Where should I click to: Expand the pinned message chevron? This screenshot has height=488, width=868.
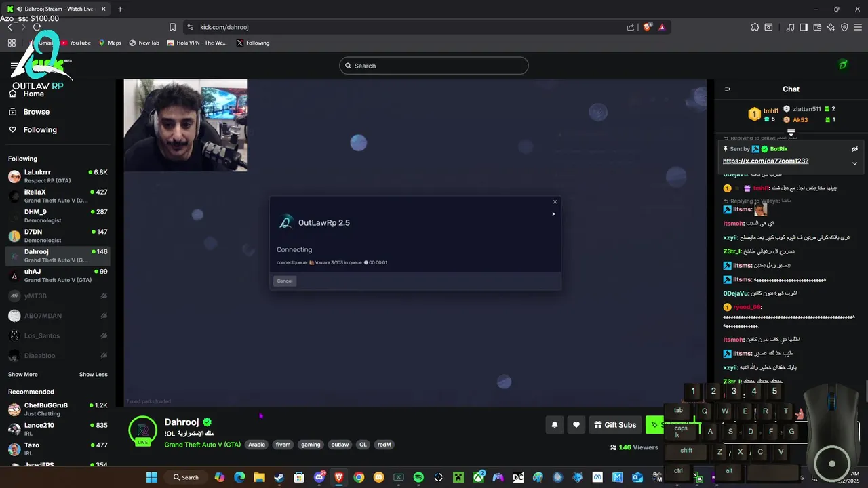[x=854, y=163]
